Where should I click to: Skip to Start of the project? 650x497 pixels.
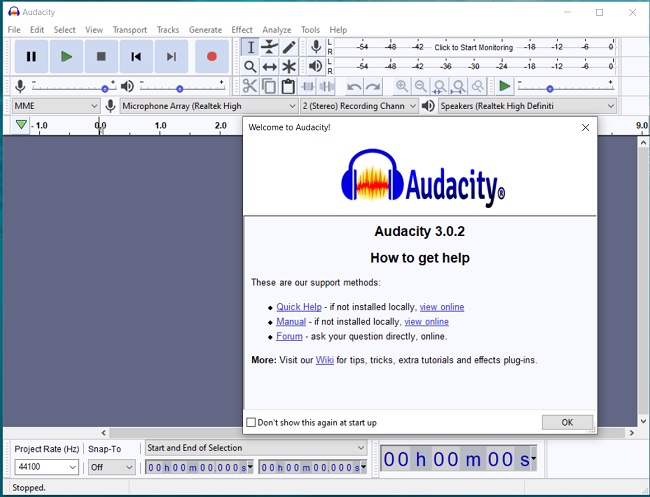tap(136, 56)
